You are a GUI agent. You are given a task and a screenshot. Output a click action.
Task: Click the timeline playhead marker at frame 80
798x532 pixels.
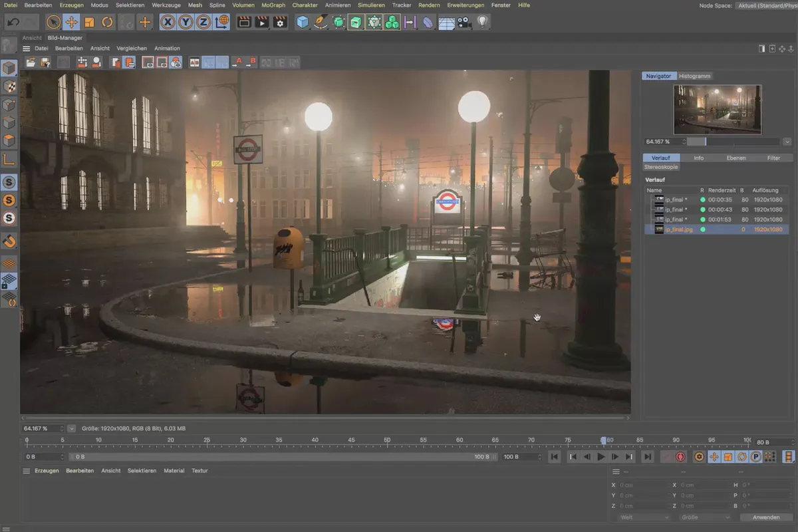point(604,440)
